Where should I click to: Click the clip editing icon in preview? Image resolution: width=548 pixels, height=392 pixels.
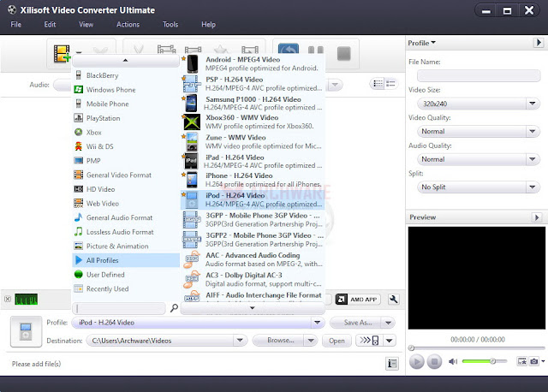pyautogui.click(x=521, y=361)
